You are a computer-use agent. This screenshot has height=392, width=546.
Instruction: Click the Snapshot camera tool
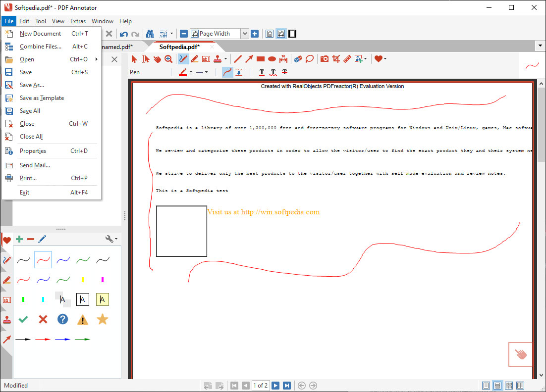tap(325, 59)
